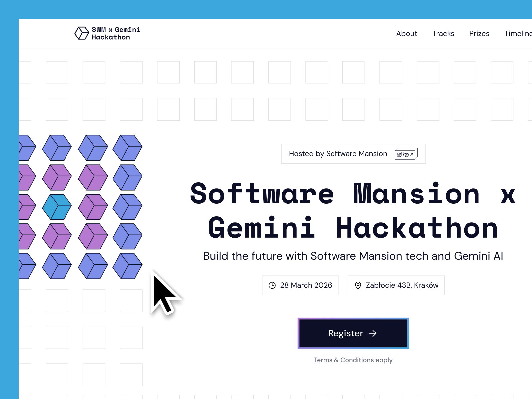Click the clock icon beside the event date
The image size is (532, 399).
tap(272, 285)
